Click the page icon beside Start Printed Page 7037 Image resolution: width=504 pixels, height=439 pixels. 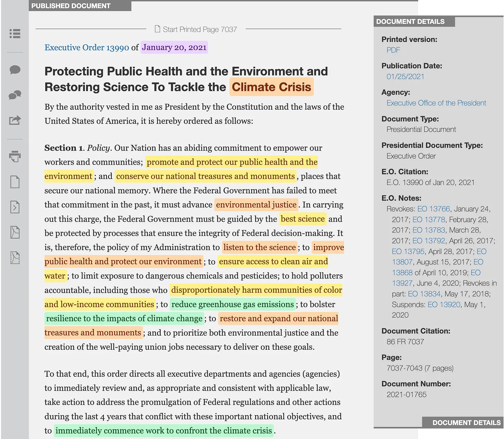[157, 29]
